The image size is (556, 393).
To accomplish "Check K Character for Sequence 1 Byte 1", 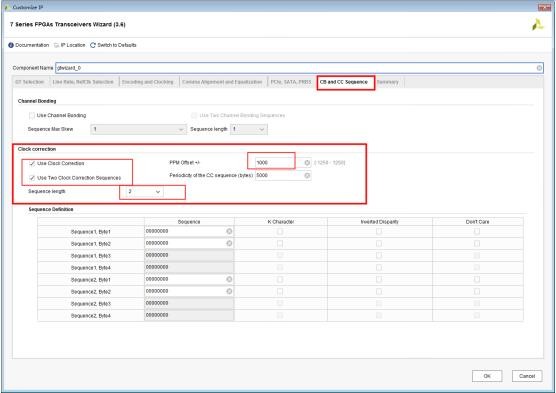I will pyautogui.click(x=280, y=231).
